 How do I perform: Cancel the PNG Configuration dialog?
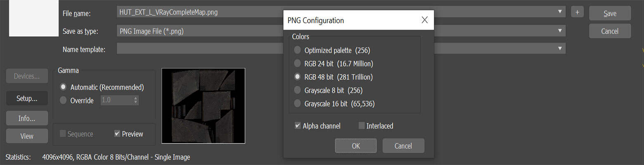(403, 146)
